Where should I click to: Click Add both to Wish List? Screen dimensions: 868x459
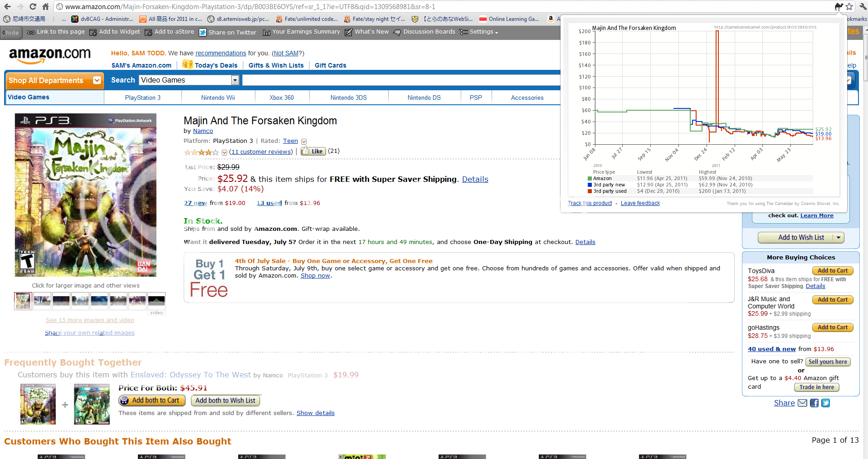(x=225, y=400)
